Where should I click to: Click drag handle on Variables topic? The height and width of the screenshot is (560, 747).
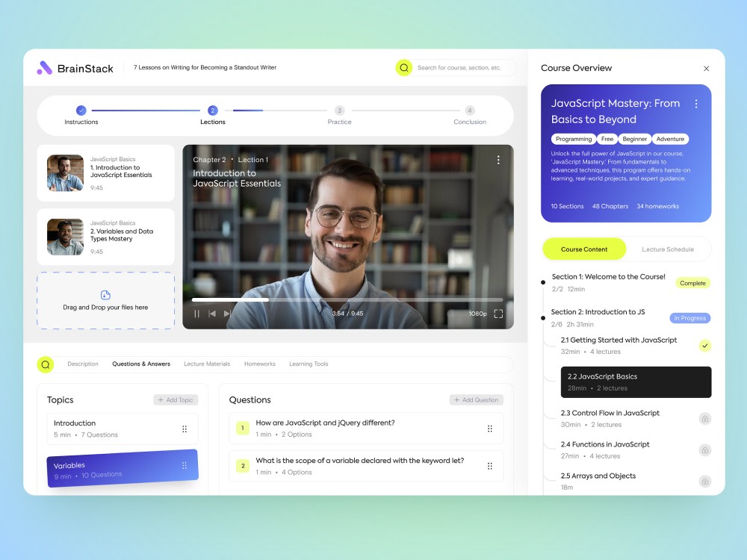[185, 466]
